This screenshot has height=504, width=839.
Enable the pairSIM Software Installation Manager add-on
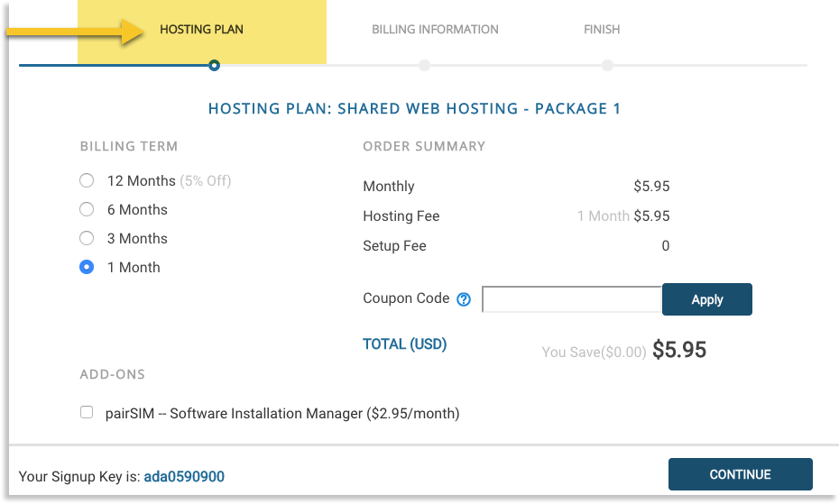tap(87, 413)
